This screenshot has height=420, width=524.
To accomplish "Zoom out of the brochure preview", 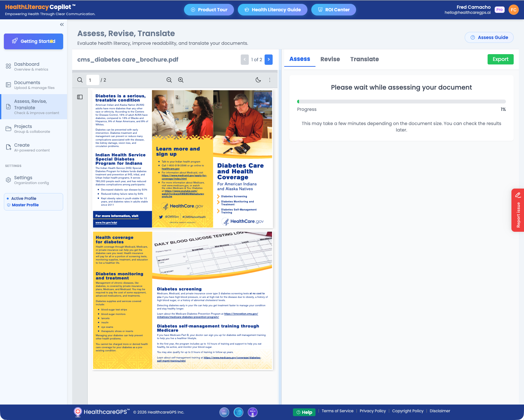I will point(169,80).
